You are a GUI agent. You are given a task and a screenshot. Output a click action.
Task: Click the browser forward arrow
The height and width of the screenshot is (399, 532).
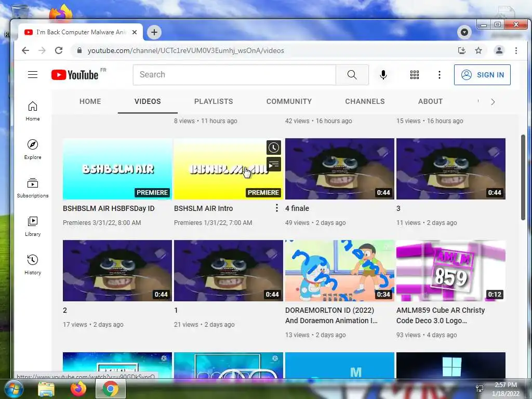point(42,50)
